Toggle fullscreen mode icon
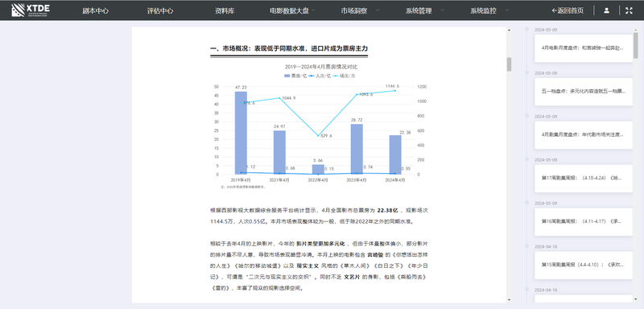Viewport: 644px width, 309px height. pyautogui.click(x=629, y=10)
